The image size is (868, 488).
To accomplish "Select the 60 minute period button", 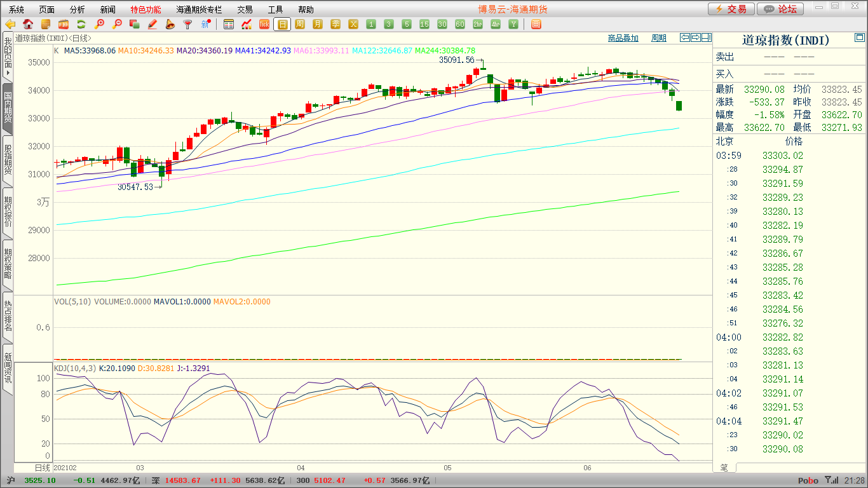I will [x=460, y=24].
